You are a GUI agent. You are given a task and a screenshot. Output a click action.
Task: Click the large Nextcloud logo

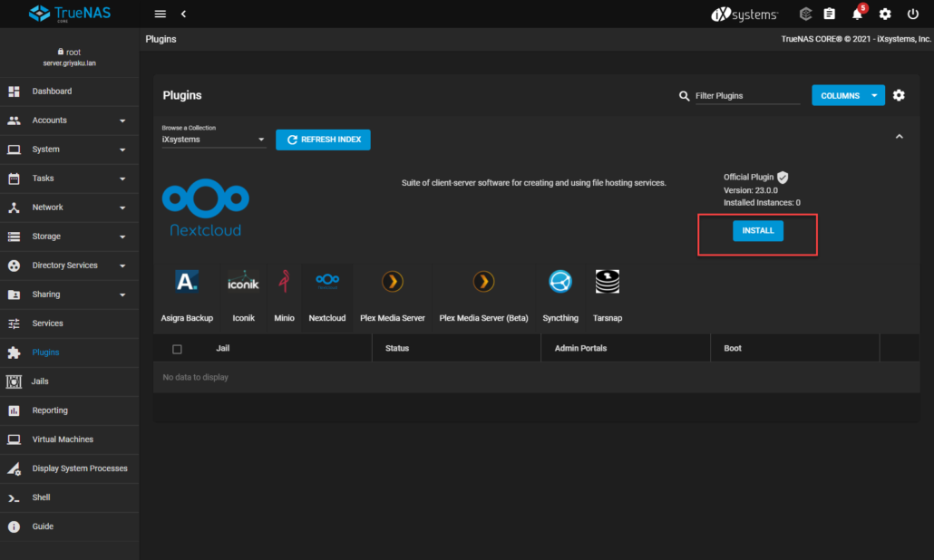coord(206,208)
